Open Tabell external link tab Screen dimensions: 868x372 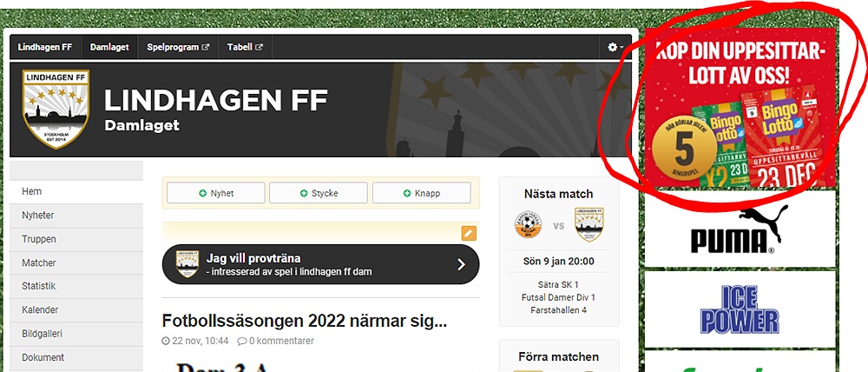[x=245, y=47]
